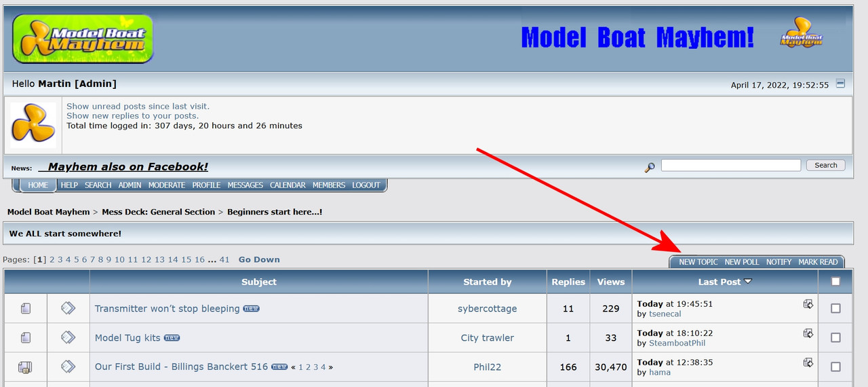Click the search magnifier icon

coord(650,167)
